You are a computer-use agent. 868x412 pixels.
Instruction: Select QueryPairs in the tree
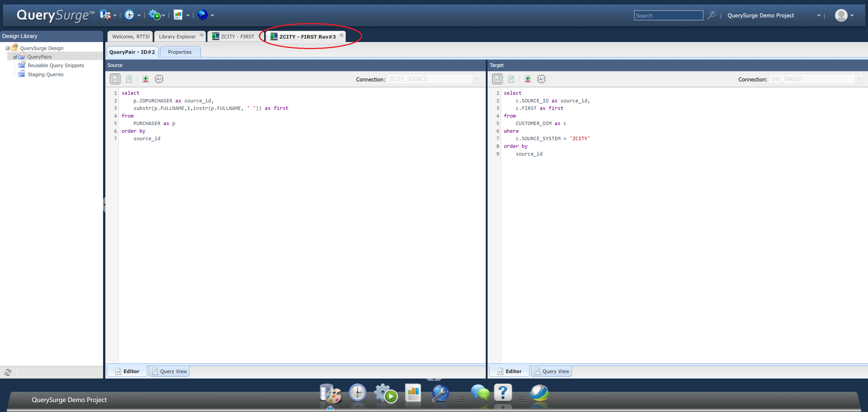pos(39,57)
